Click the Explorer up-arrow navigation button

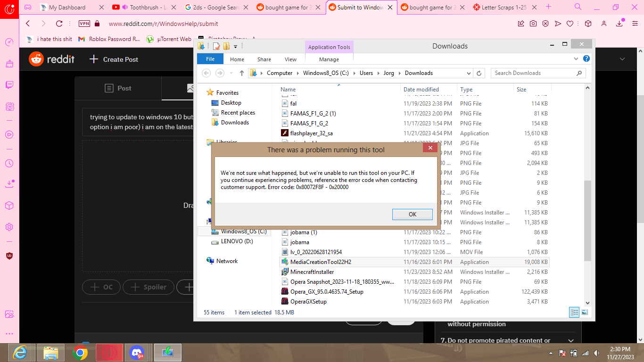pyautogui.click(x=242, y=73)
